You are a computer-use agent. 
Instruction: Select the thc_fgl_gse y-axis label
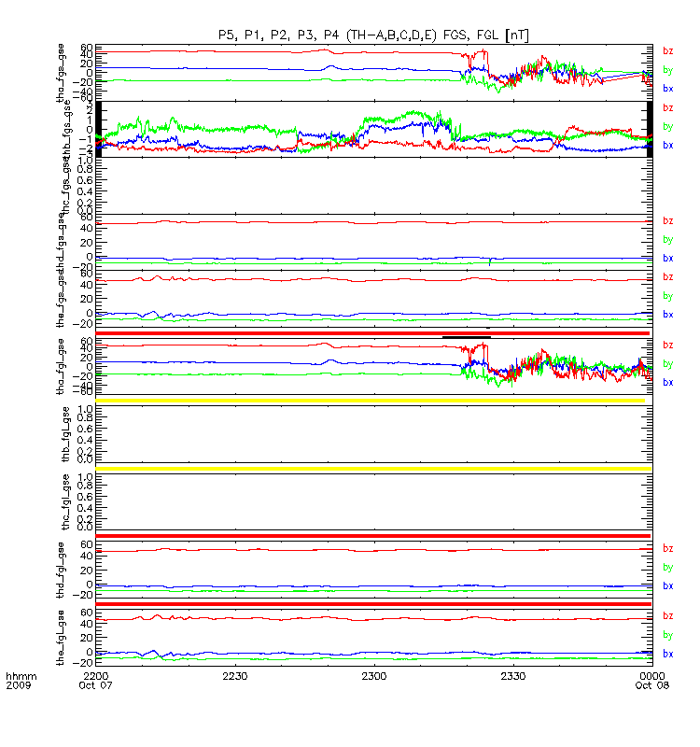coord(66,501)
